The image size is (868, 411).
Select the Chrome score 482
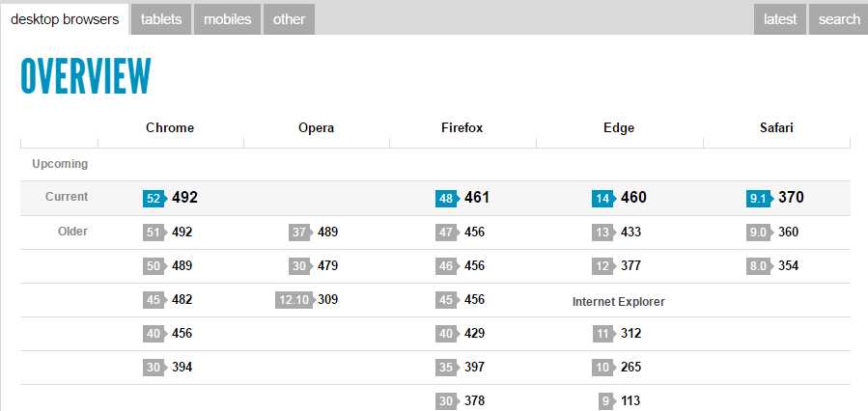(x=182, y=300)
